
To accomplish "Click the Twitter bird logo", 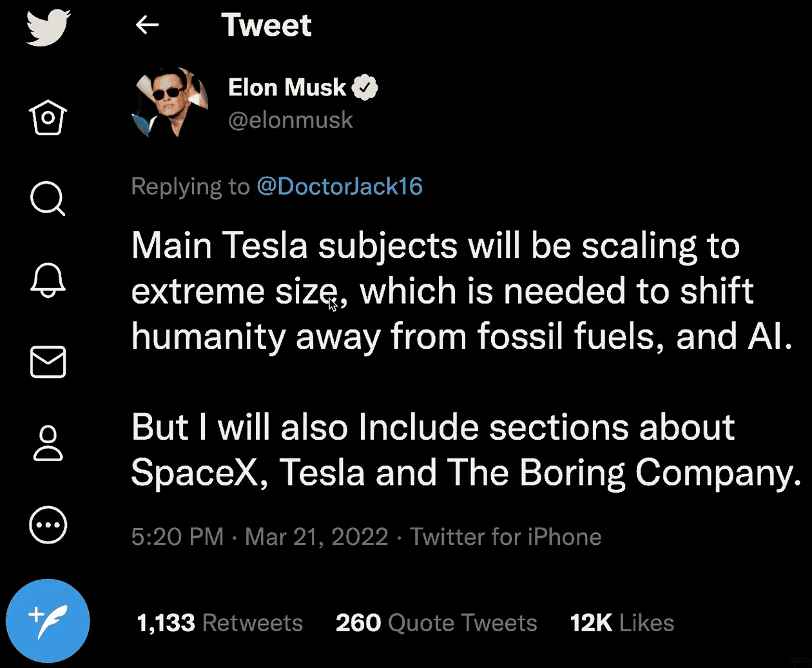I will click(47, 28).
